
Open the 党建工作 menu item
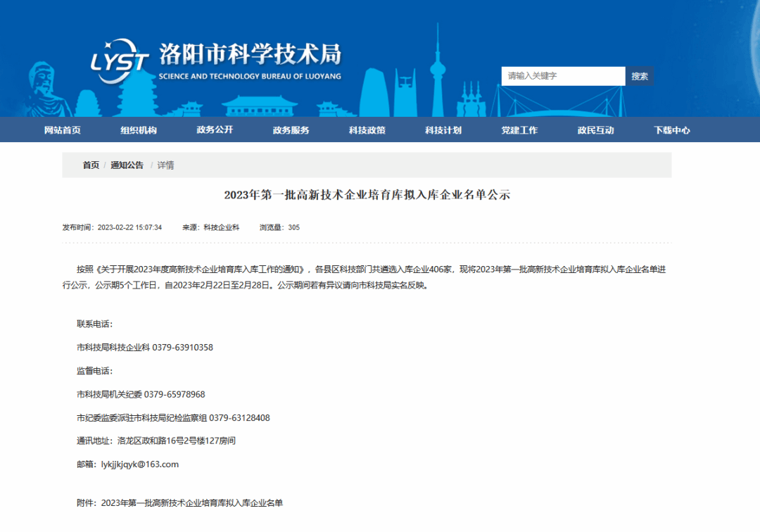519,130
